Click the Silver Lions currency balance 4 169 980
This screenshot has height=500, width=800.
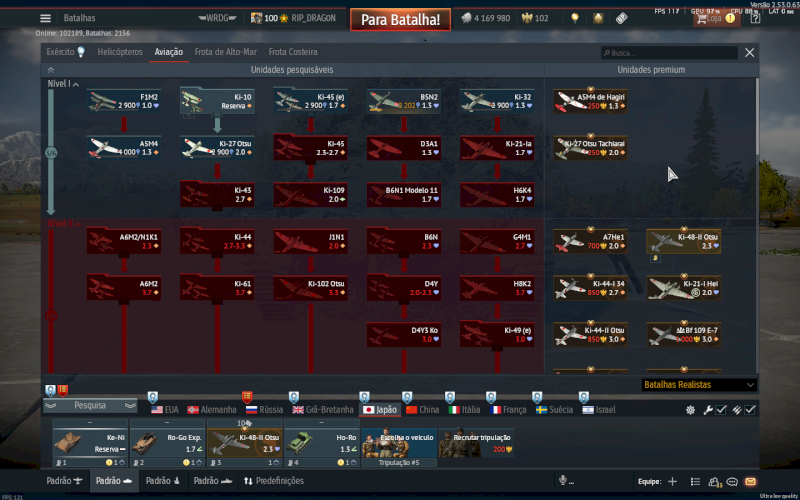pyautogui.click(x=486, y=18)
